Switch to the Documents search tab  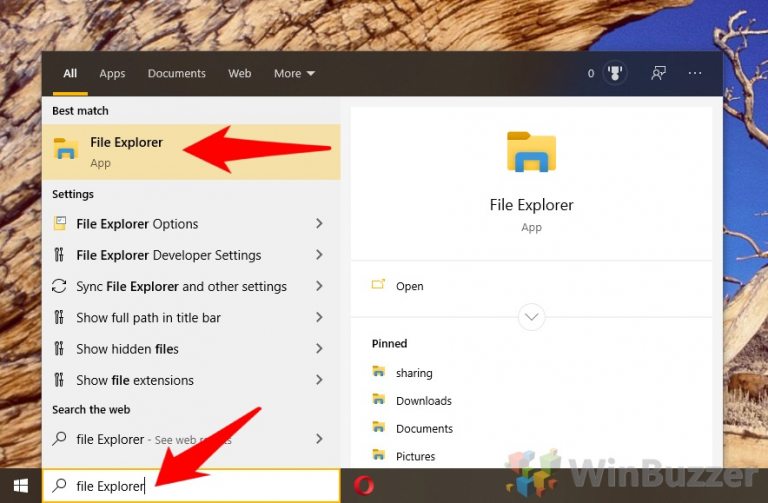click(177, 73)
